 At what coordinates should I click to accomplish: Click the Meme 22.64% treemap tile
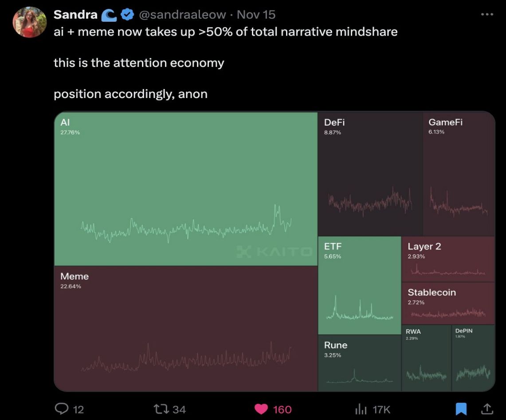point(186,328)
